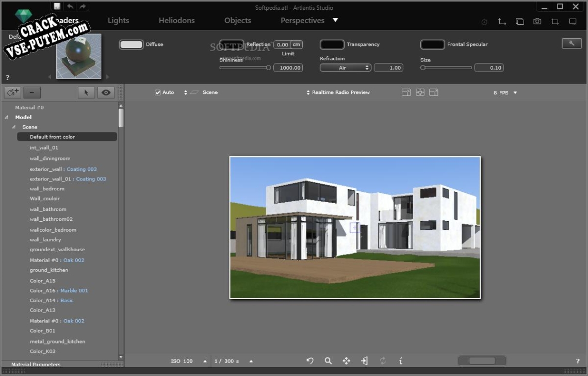
Task: Activate the zoom magnifier tool
Action: coord(328,361)
